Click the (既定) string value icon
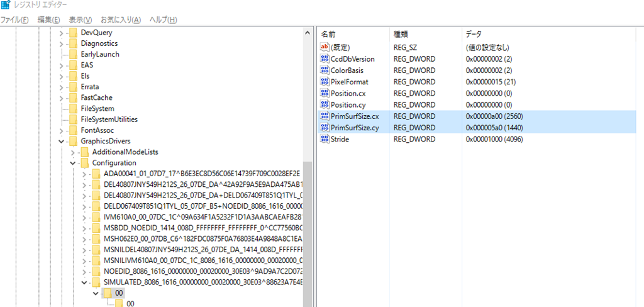The image size is (644, 307). [325, 47]
